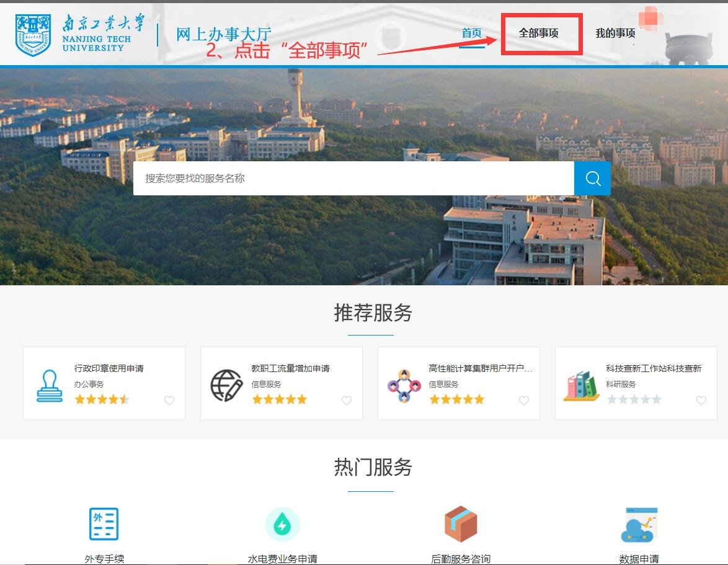Focus the 搜索您要找的服务名称 search field
728x565 pixels.
pos(353,179)
